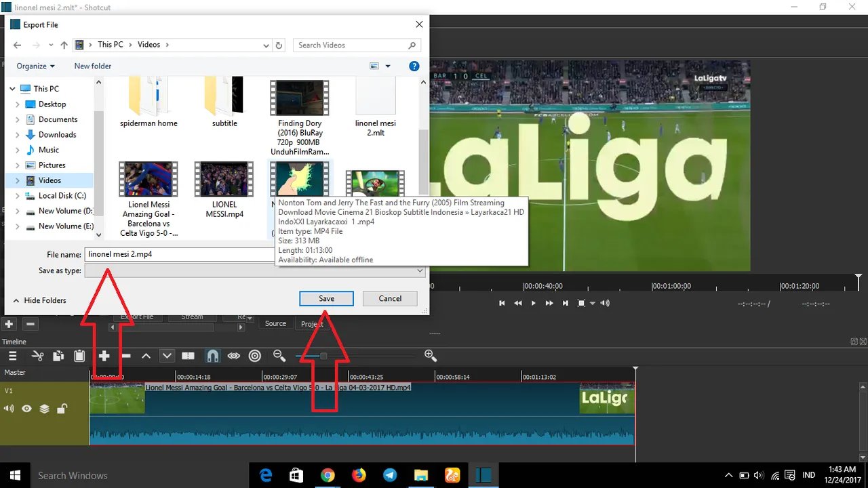Click the Overwrite down-arrow icon in the timeline

pyautogui.click(x=167, y=356)
